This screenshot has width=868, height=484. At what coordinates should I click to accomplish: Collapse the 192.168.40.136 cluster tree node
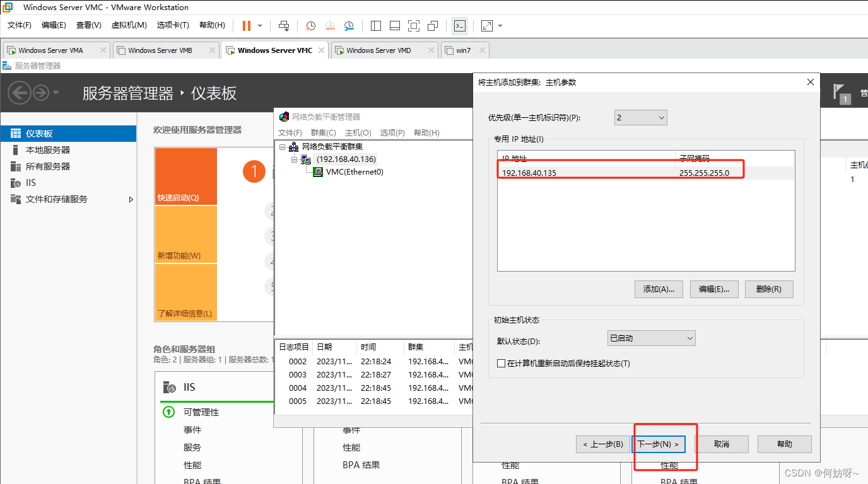[294, 159]
